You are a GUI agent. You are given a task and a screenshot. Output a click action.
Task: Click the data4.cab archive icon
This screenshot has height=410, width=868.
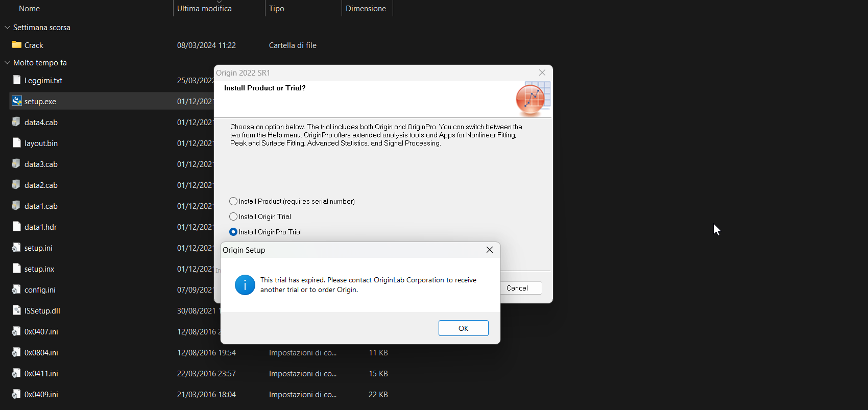[x=17, y=122]
